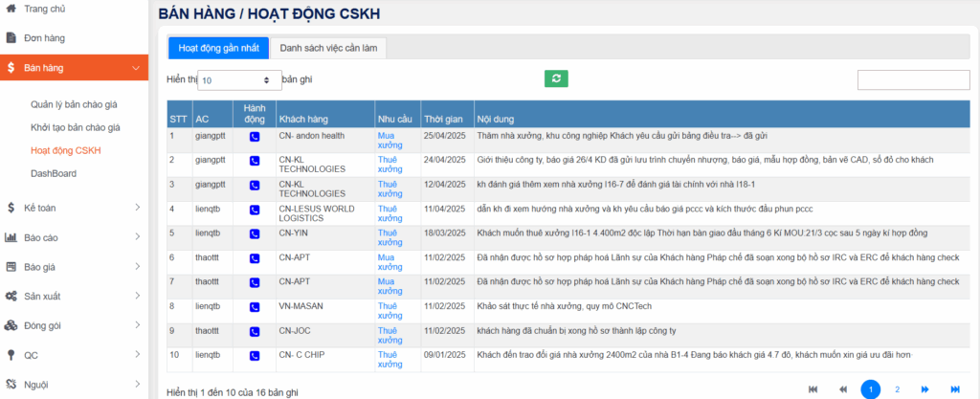The image size is (980, 399).
Task: Click phone icon in VN-MASAN row
Action: (254, 307)
